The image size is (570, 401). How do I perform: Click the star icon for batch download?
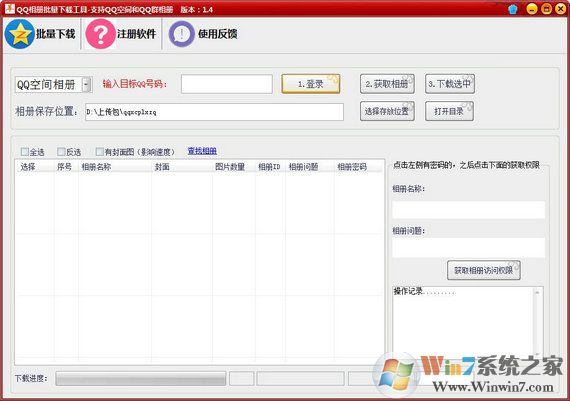pos(19,34)
